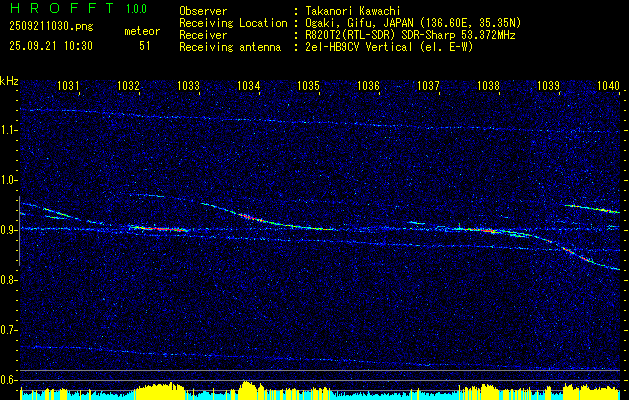This screenshot has height=400, width=629.
Task: Click the kHz axis unit label
Action: pyautogui.click(x=9, y=81)
